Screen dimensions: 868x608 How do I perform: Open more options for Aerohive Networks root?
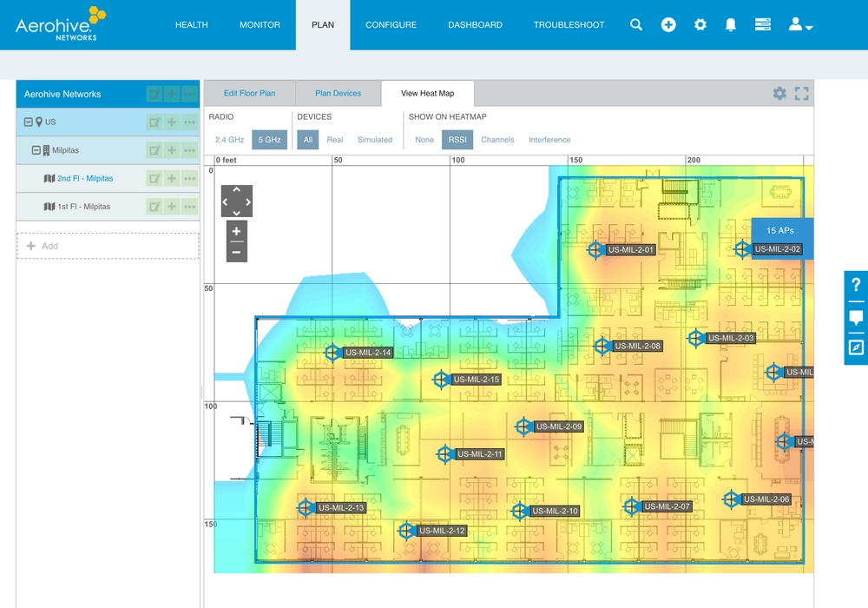click(189, 94)
